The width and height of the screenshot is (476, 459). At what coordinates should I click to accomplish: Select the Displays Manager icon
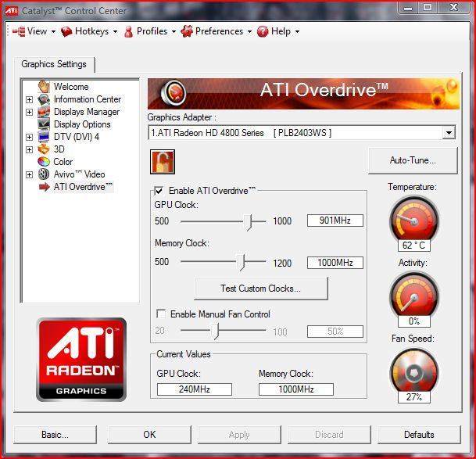(x=44, y=112)
